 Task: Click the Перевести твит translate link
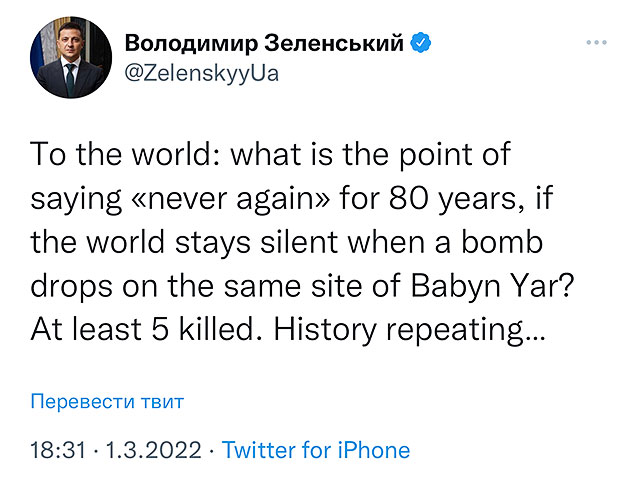click(x=107, y=401)
